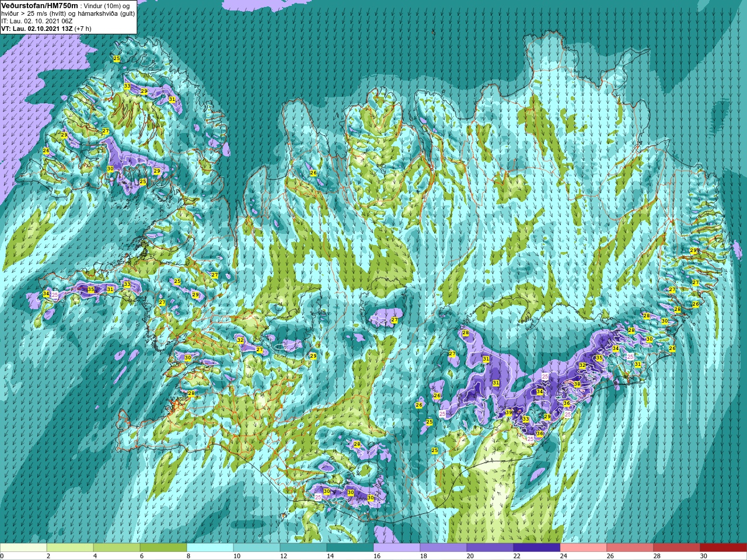Image resolution: width=747 pixels, height=560 pixels.
Task: Click the 'hviður > 25 m/s (hvítt)' legend text
Action: 34,13
